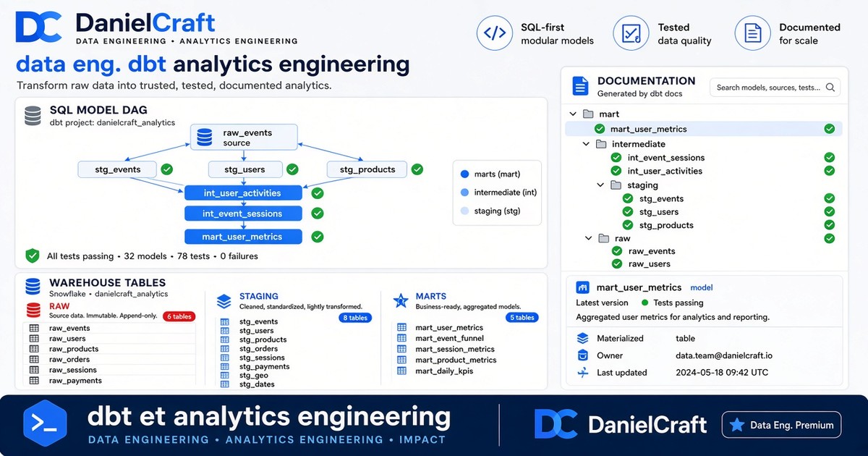
Task: Click the staging (stg) legend color dot
Action: pos(464,211)
